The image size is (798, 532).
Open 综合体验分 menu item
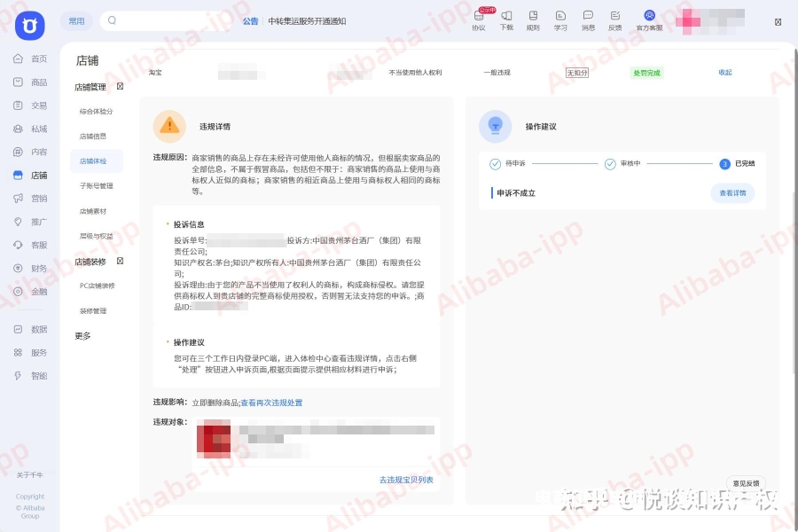tap(96, 112)
